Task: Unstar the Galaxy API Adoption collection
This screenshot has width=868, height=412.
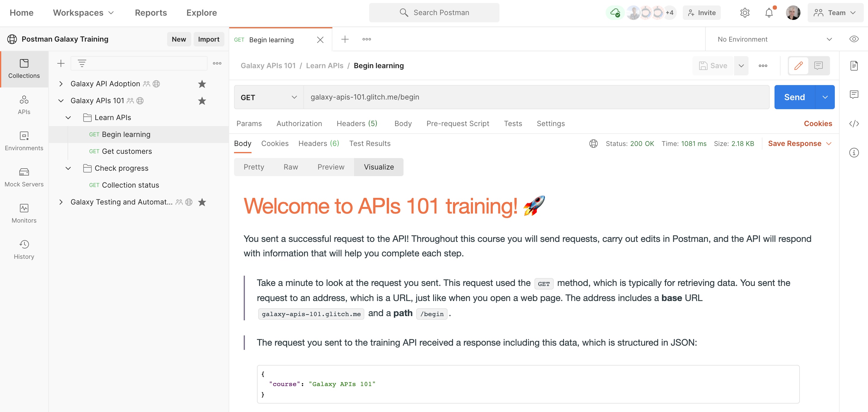Action: pos(202,84)
